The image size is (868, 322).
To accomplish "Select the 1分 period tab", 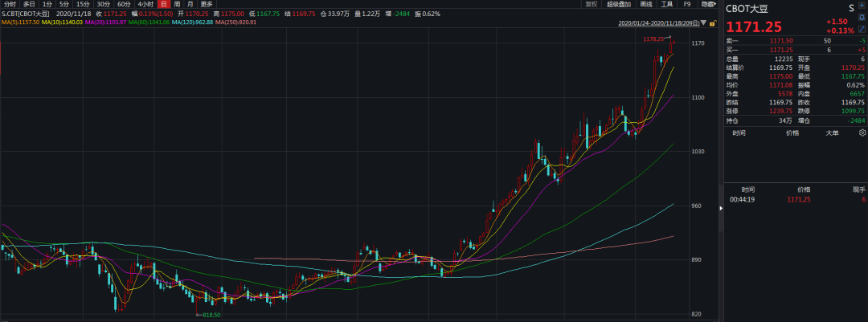I will [47, 5].
